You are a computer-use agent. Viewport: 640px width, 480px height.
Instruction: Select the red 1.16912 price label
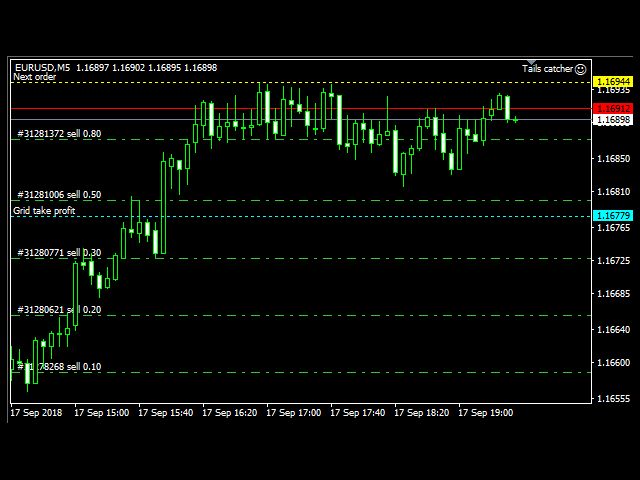pos(613,109)
